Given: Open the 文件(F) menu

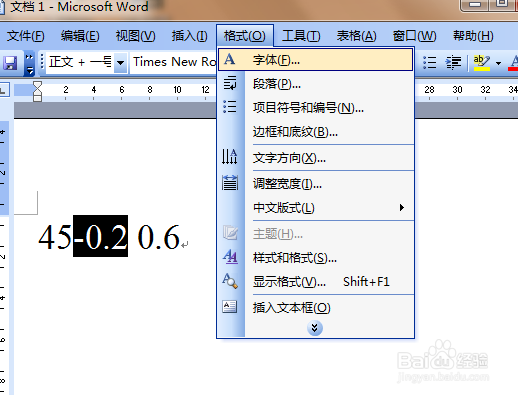Looking at the screenshot, I should coord(26,36).
